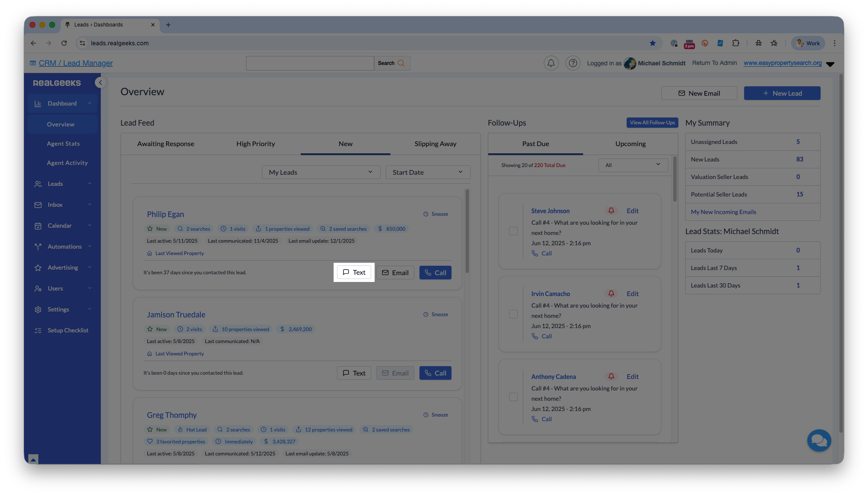The image size is (868, 496).
Task: Click Steve Johnson's reminder bell icon
Action: click(611, 211)
